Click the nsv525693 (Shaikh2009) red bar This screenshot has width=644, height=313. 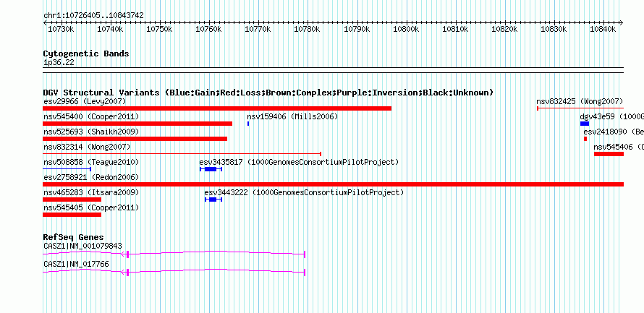(x=135, y=139)
